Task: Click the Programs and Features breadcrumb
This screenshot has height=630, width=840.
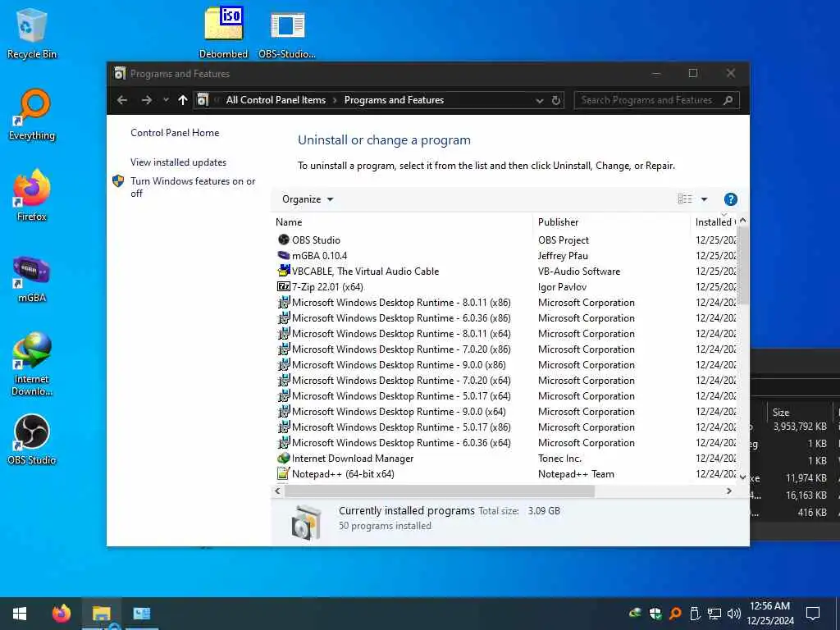Action: pyautogui.click(x=395, y=100)
